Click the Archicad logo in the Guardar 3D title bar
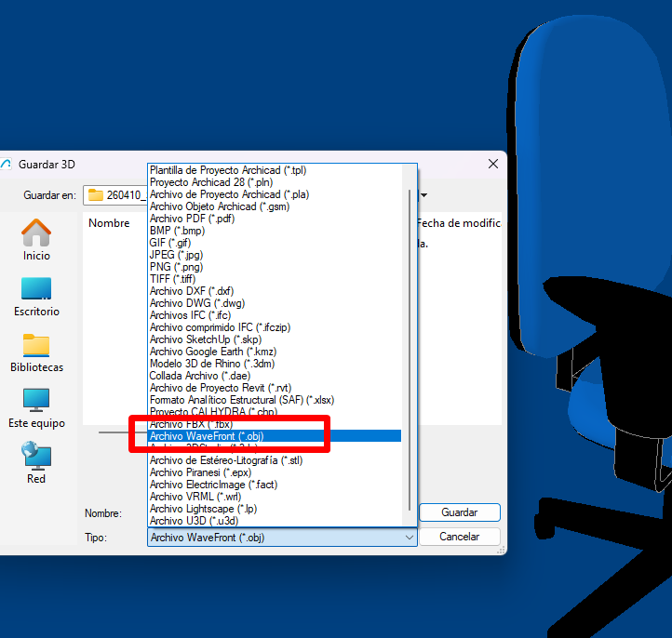Image resolution: width=672 pixels, height=638 pixels. 6,164
